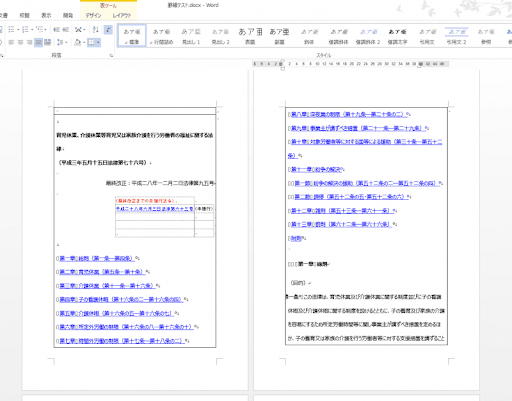Open the 表示 ribbon tab

pyautogui.click(x=46, y=15)
